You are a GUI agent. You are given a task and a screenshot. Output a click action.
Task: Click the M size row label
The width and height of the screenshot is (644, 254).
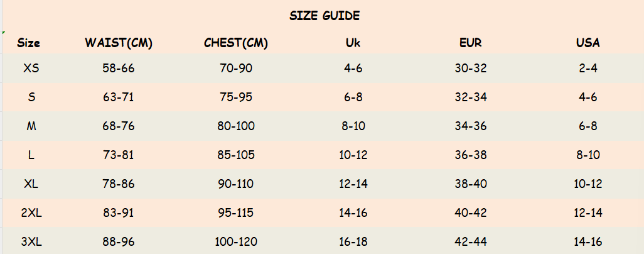pyautogui.click(x=31, y=126)
